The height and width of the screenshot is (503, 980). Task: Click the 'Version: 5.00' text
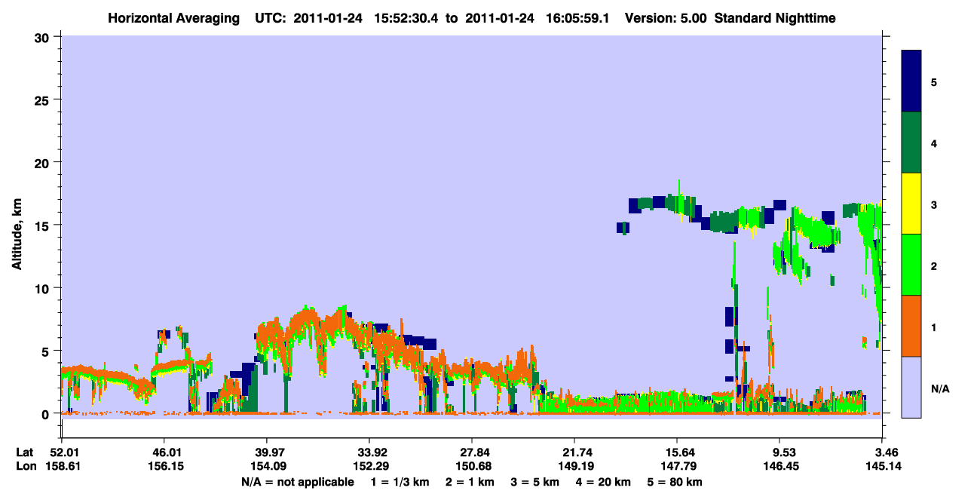click(666, 18)
